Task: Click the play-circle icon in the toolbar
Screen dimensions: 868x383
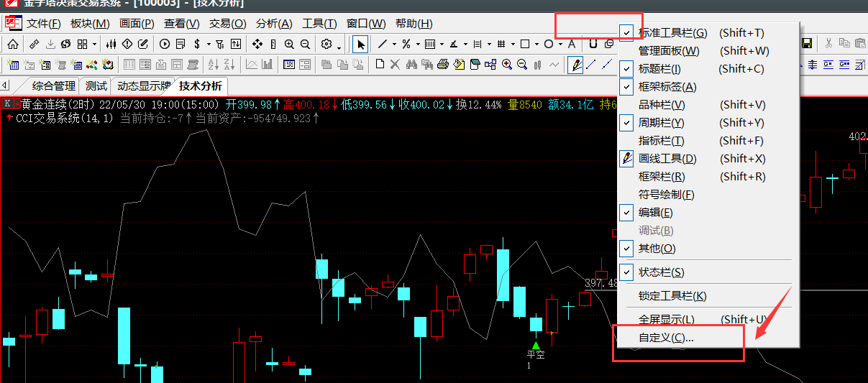Action: click(165, 44)
